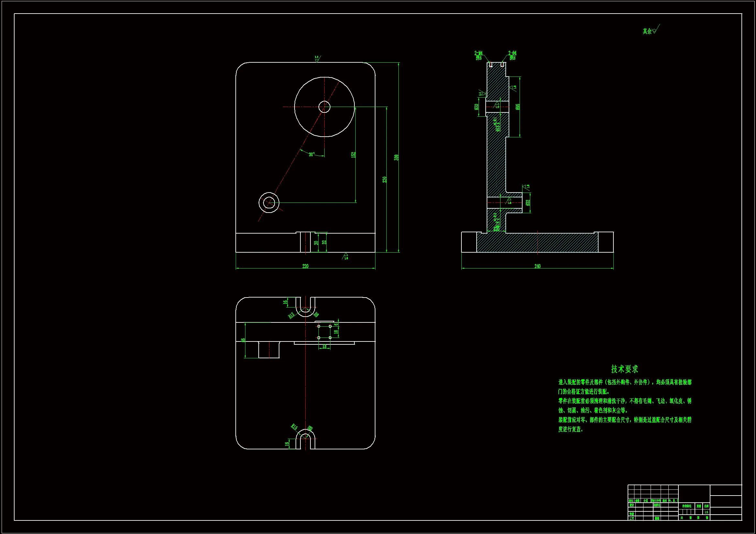
Task: Click the 阶段标记 cell in title block
Action: pos(686,506)
